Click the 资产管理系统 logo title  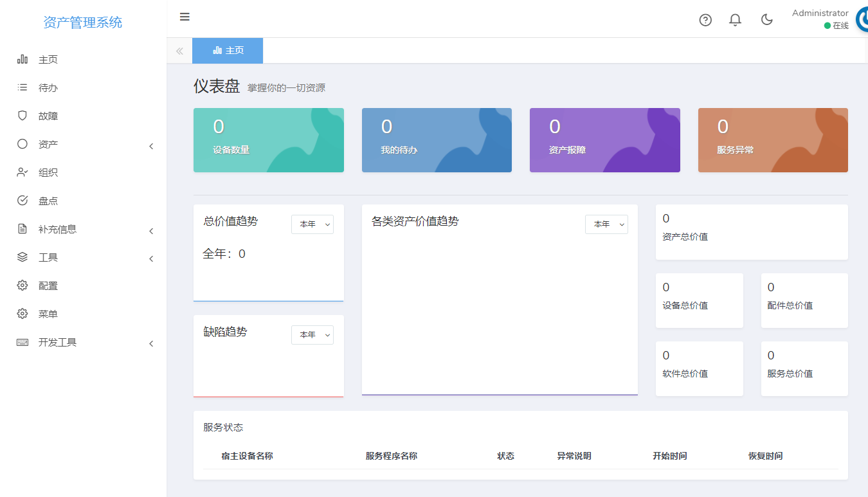pos(83,23)
